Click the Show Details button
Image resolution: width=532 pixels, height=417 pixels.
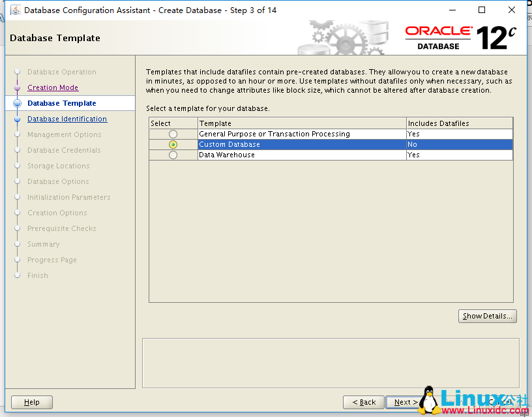tap(487, 316)
